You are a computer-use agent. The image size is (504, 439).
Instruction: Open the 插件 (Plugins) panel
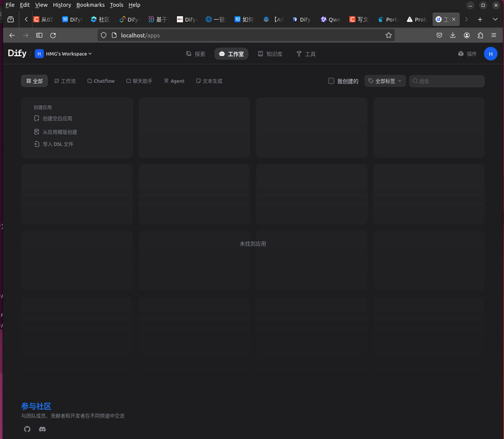pos(467,54)
